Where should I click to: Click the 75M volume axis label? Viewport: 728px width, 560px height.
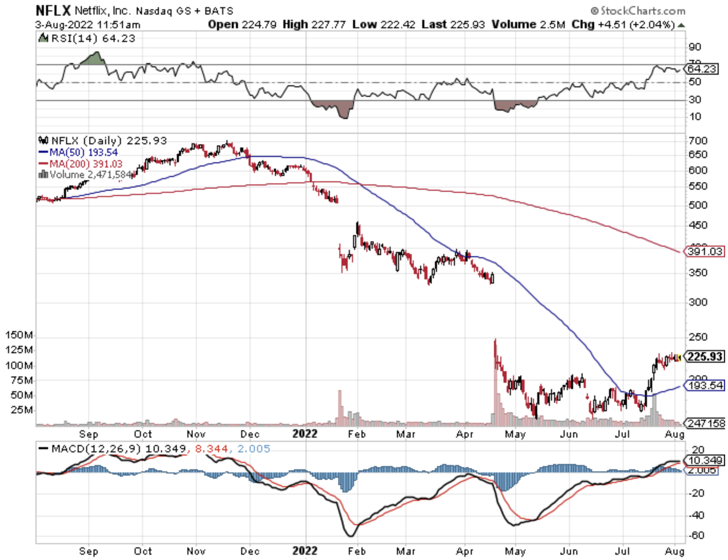click(x=22, y=380)
